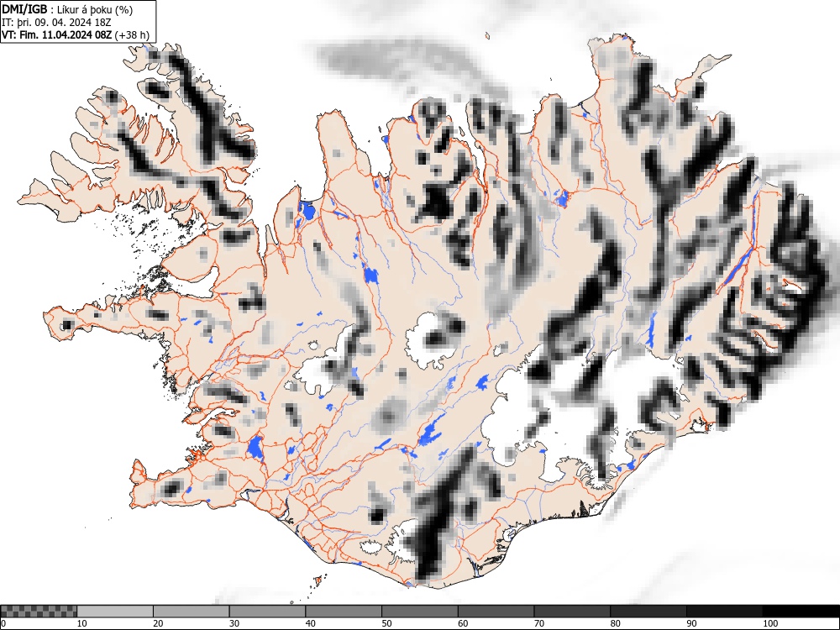Viewport: 840px width, 630px height.
Task: Click the '30' legend scale label
Action: pos(234,623)
